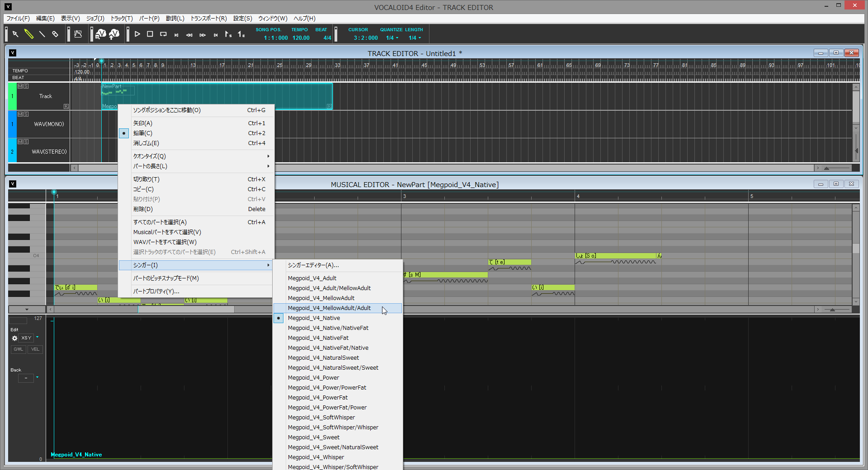Screen dimensions: 868x470
Task: Click the fast-forward transport button
Action: tap(203, 35)
